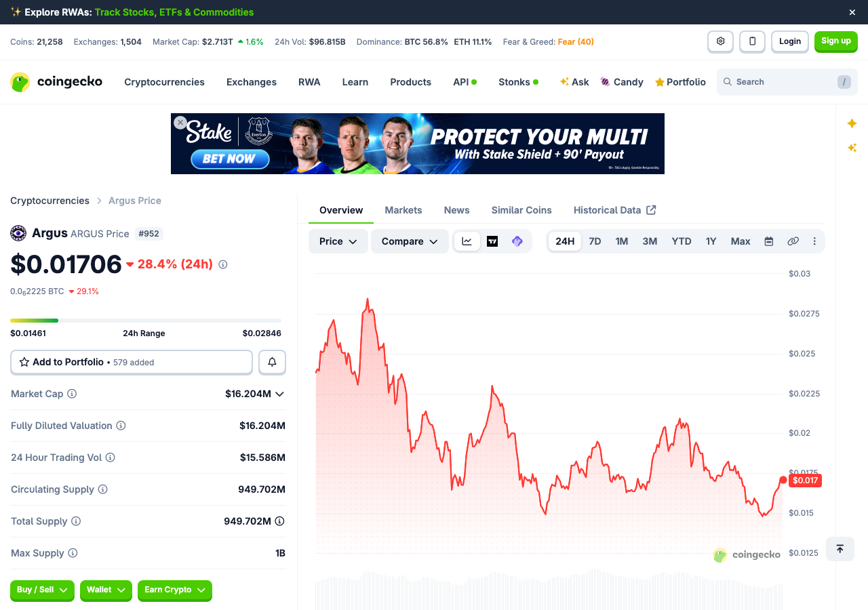Open Portfolio link in navigation

pyautogui.click(x=680, y=82)
